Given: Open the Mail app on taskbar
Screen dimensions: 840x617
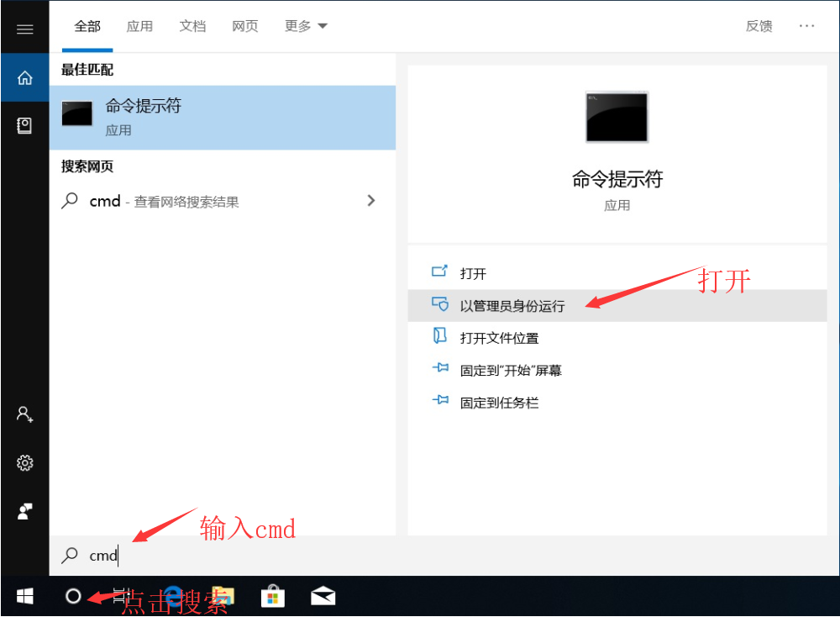Looking at the screenshot, I should pyautogui.click(x=323, y=596).
